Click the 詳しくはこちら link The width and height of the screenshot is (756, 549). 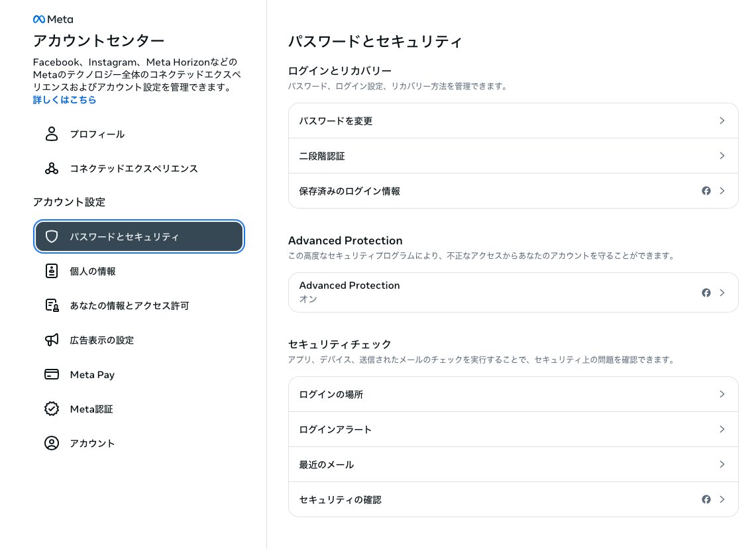(65, 100)
